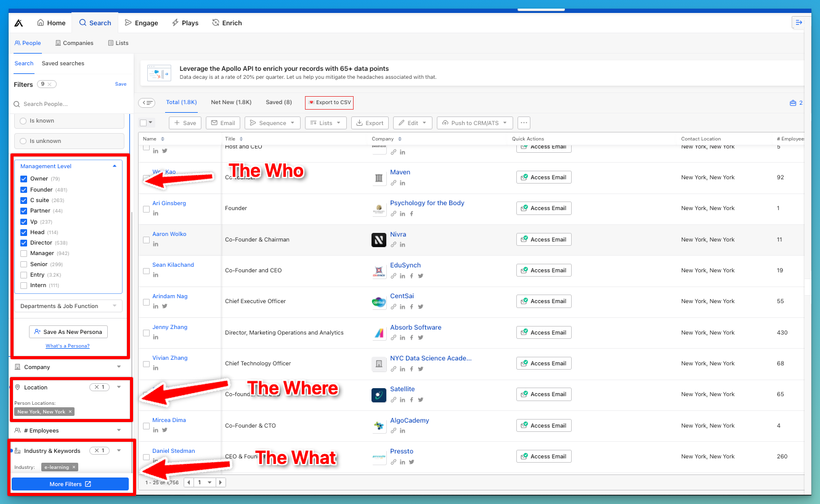This screenshot has width=820, height=504.
Task: Check the Intern checkbox
Action: point(24,285)
